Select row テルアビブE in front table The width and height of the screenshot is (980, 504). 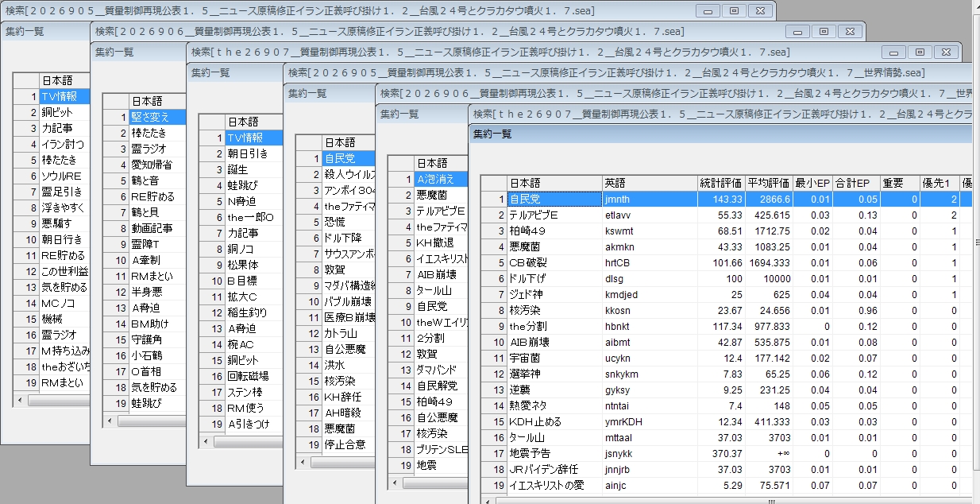pyautogui.click(x=727, y=215)
